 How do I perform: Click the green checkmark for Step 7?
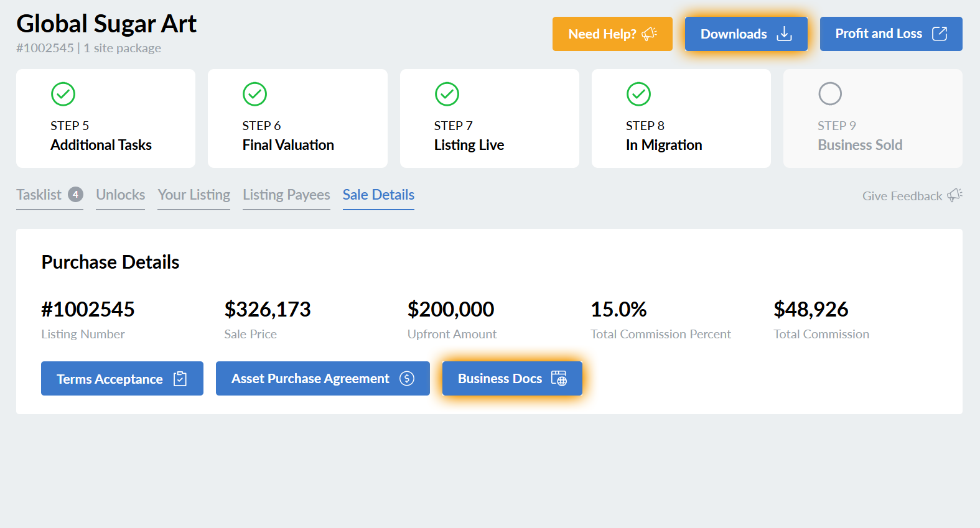(x=447, y=94)
